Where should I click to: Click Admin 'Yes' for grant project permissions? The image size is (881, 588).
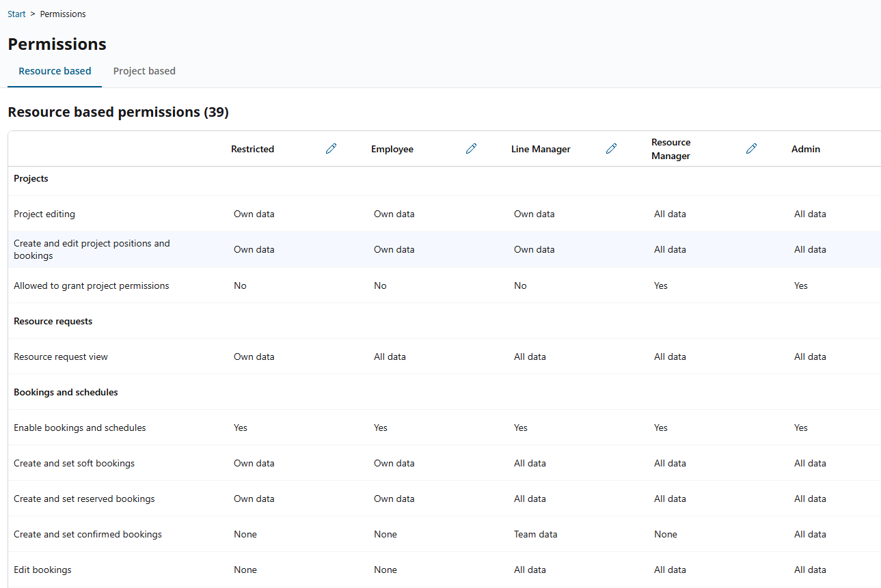[x=801, y=285]
